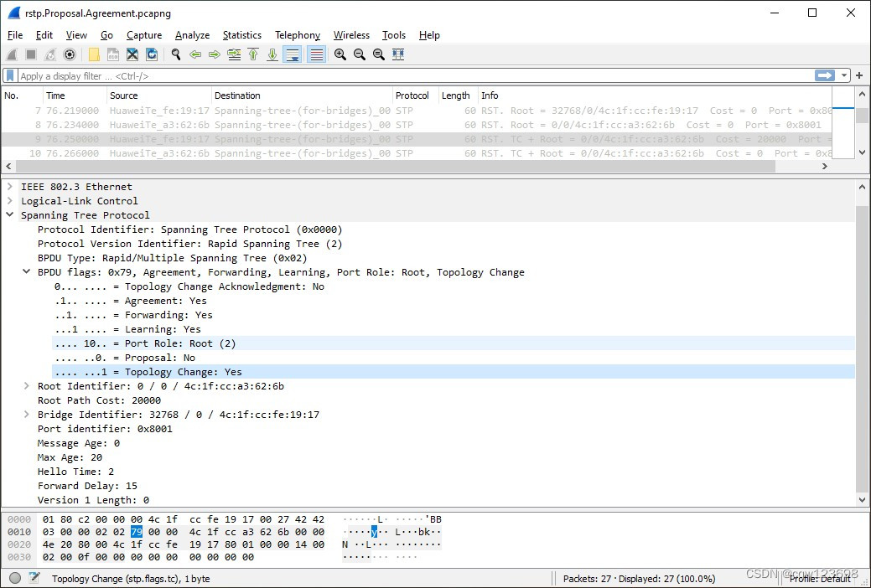Jump to first packet up arrow icon
This screenshot has height=588, width=871.
[x=253, y=54]
